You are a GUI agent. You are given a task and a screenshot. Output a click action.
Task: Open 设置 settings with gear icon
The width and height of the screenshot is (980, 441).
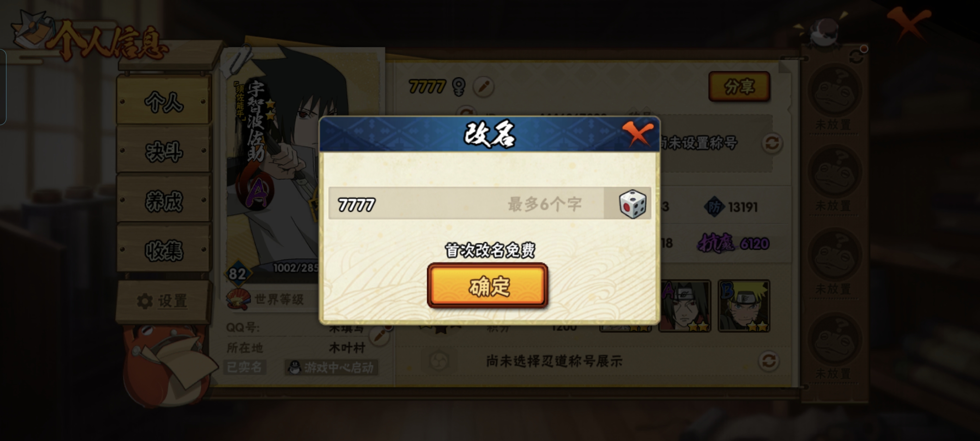[163, 301]
